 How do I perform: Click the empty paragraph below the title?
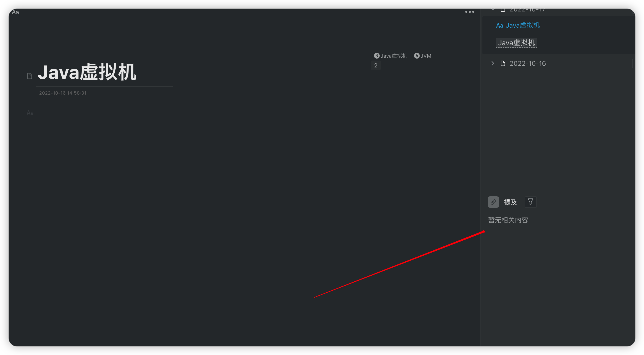click(150, 132)
